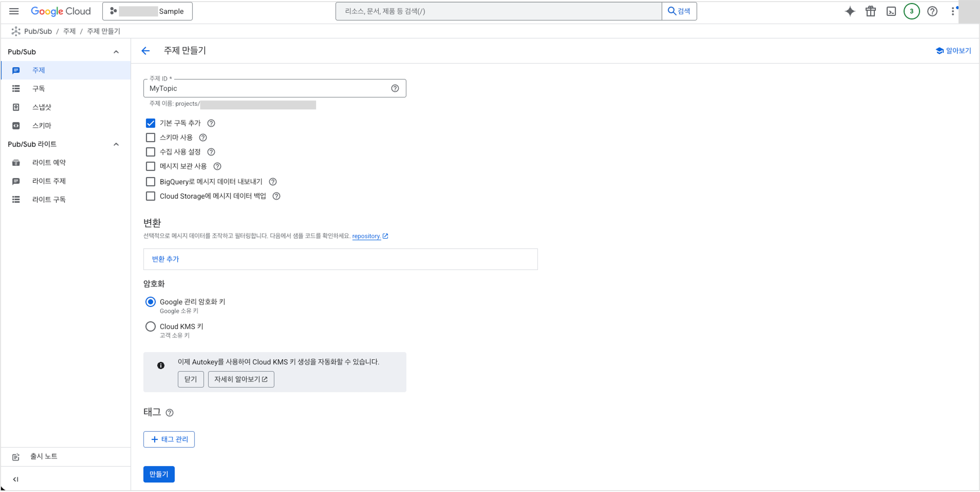Navigate to 주제 via the breadcrumb

(69, 31)
